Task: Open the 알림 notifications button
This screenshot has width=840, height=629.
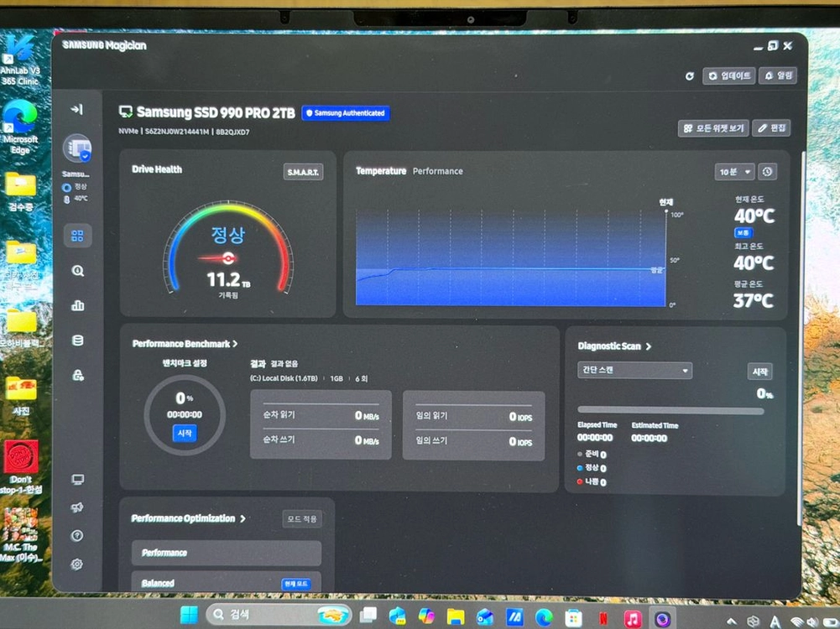Action: (x=778, y=75)
